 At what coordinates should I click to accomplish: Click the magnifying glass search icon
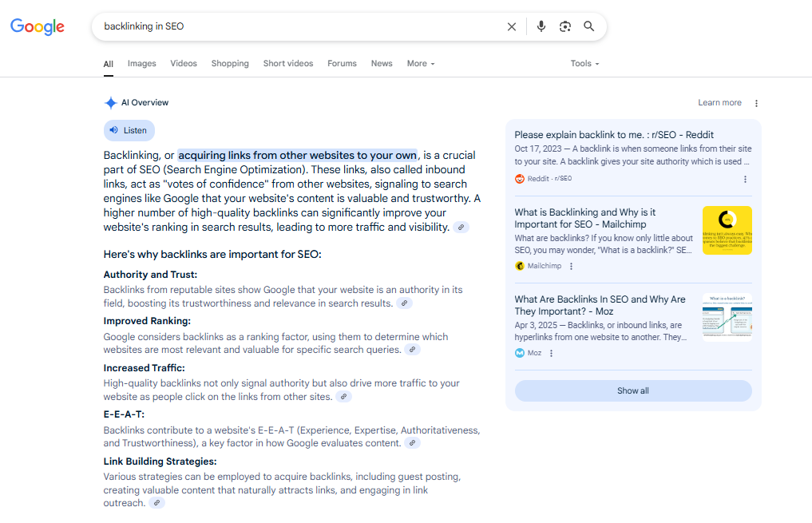[589, 26]
